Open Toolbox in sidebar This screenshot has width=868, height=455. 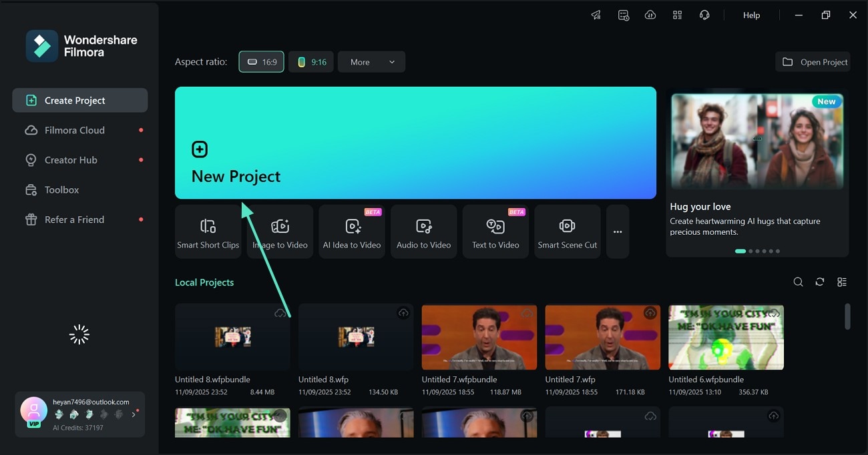click(80, 190)
